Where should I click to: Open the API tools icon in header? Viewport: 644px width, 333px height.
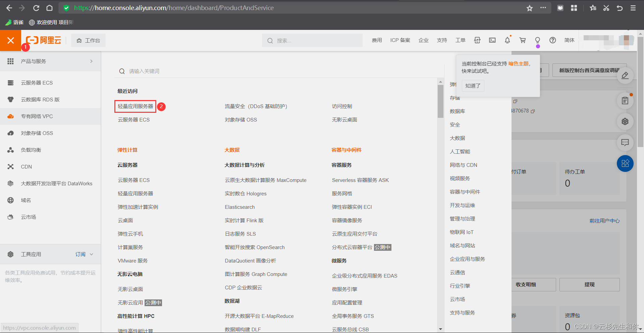[477, 40]
